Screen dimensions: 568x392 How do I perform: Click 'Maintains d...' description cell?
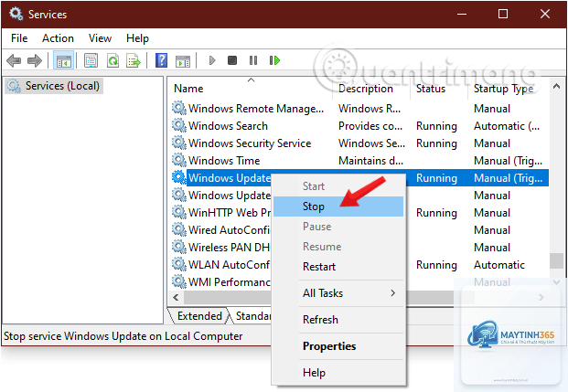(x=370, y=160)
